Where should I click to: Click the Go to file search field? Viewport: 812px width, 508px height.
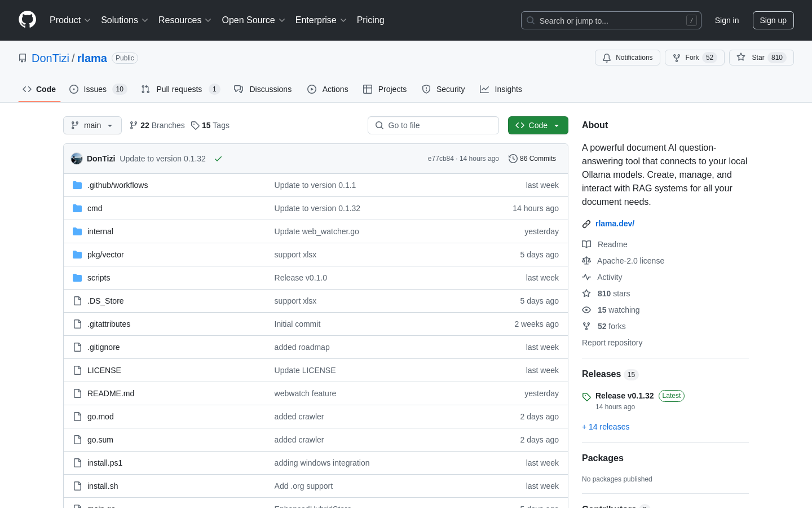(x=433, y=125)
